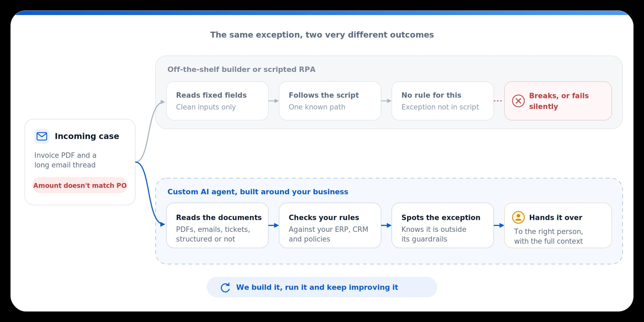The width and height of the screenshot is (644, 322).
Task: Select the "Hands it over" card
Action: [x=558, y=225]
